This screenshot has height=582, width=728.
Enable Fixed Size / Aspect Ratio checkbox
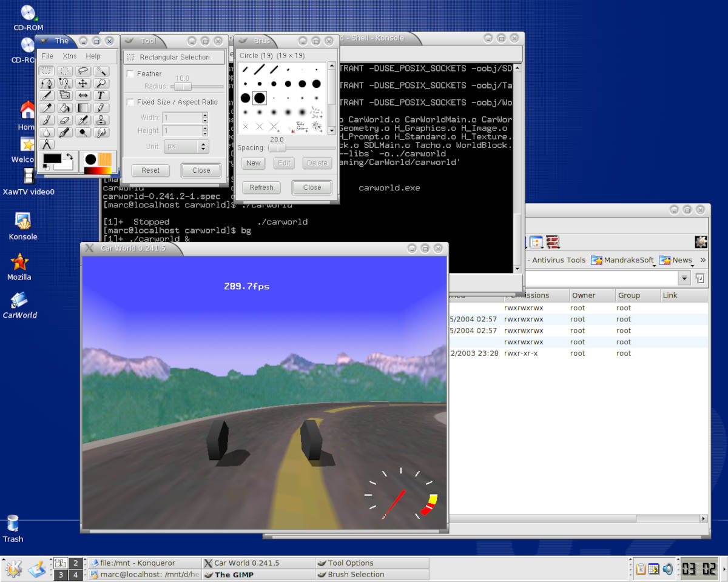[x=130, y=102]
